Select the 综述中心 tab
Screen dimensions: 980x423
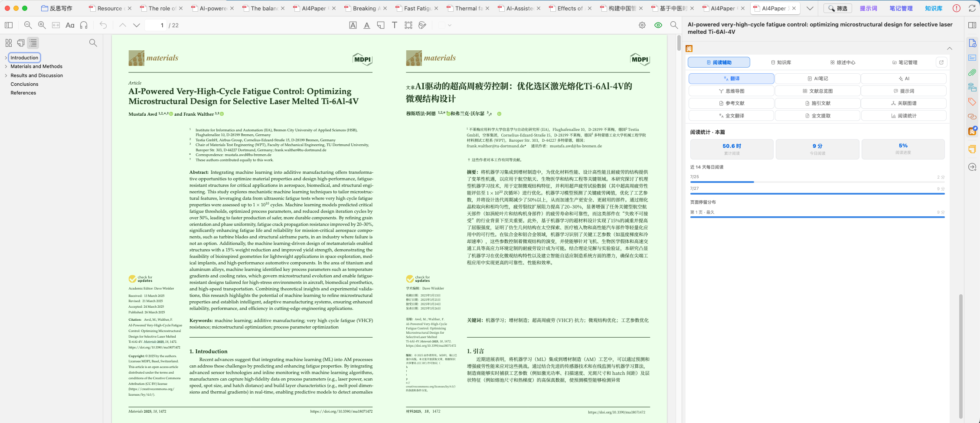point(843,62)
